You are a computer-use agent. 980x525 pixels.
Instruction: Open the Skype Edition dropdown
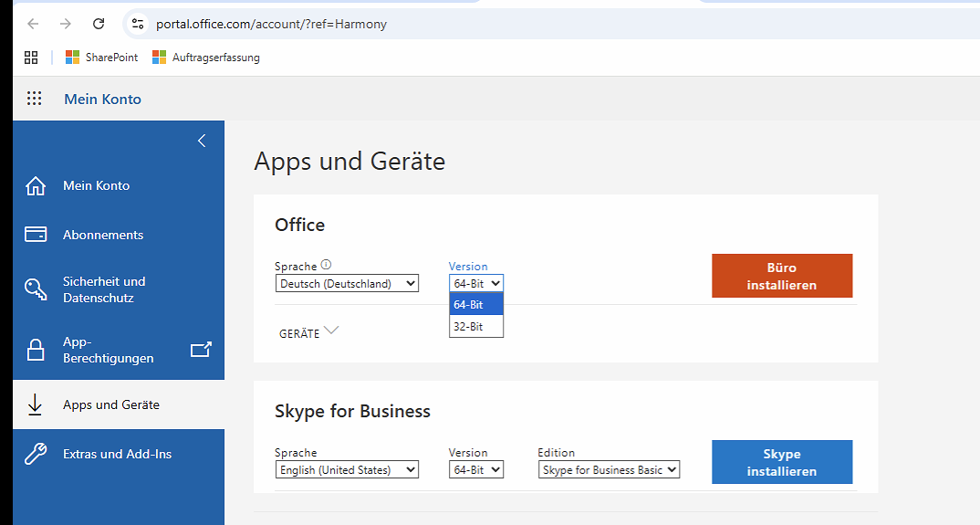pyautogui.click(x=609, y=470)
